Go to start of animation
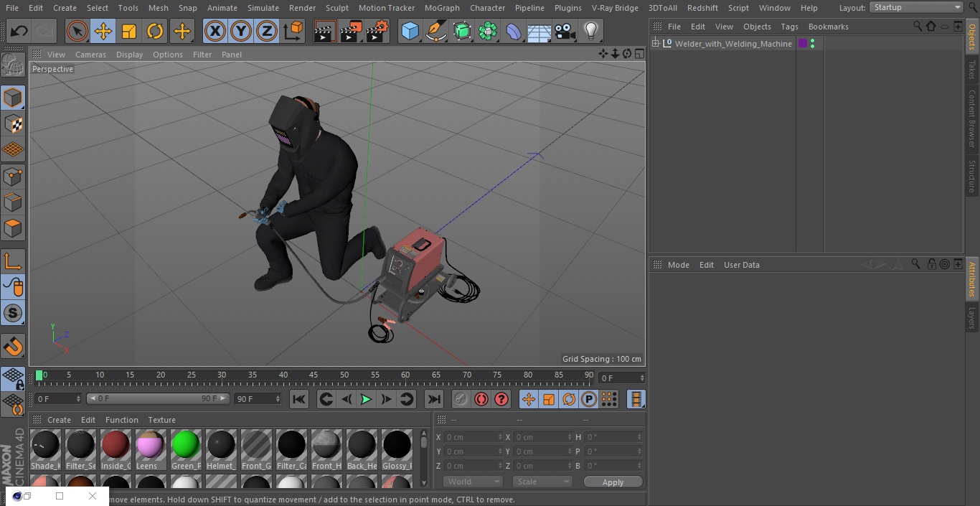Screen dimensions: 980x506 299,399
